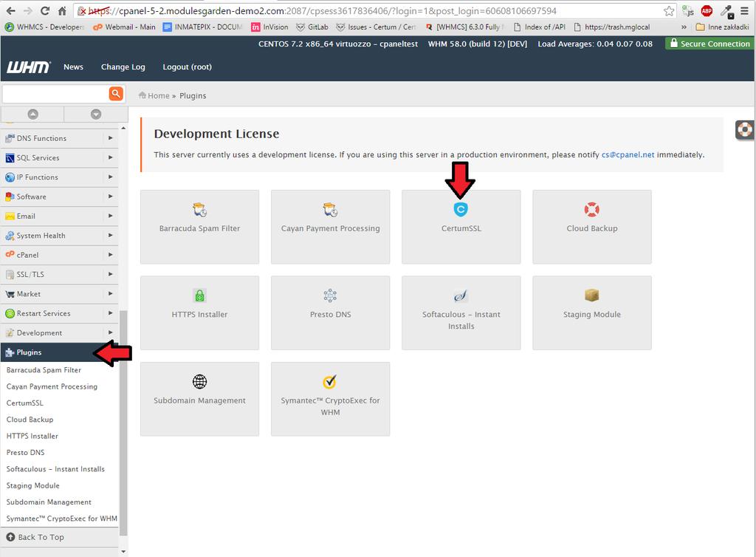Click the orange search magnifier button

(116, 93)
